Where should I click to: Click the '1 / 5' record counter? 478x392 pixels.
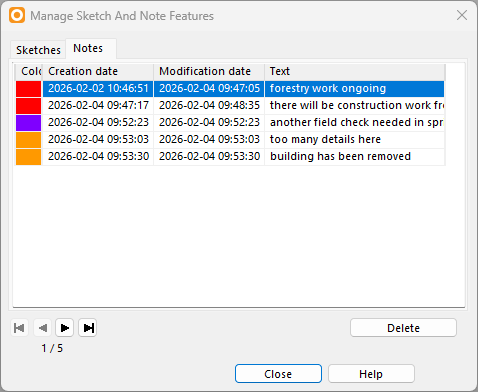pos(52,348)
